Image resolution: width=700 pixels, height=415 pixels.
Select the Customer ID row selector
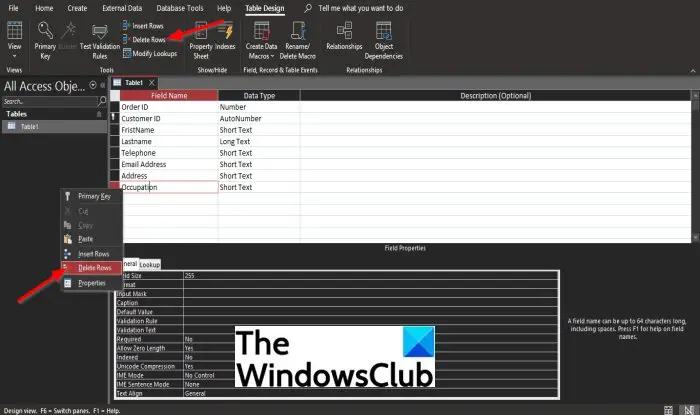(x=115, y=119)
